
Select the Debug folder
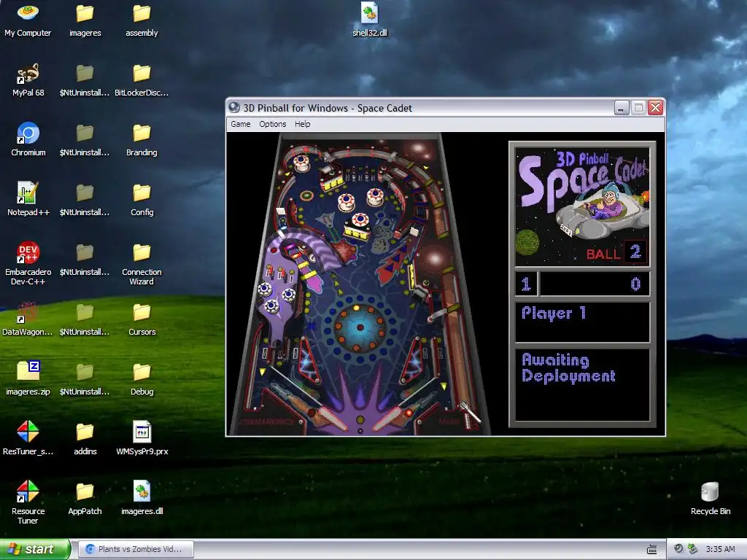[x=142, y=379]
